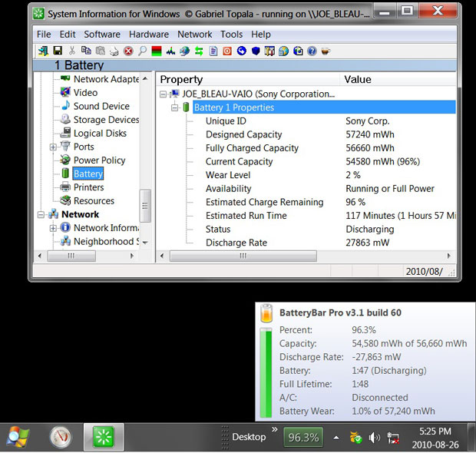Click the orange square toolbar icon
The image size is (476, 453).
click(x=227, y=51)
